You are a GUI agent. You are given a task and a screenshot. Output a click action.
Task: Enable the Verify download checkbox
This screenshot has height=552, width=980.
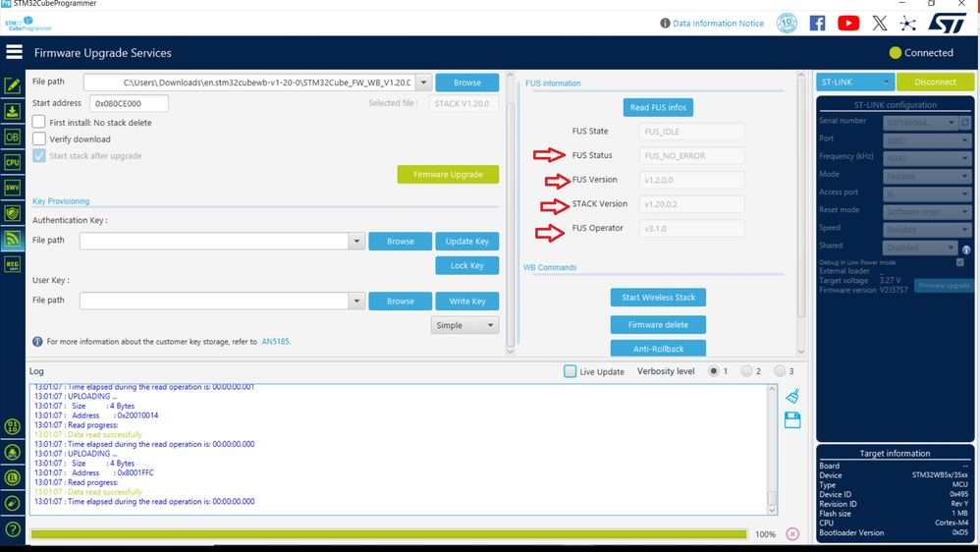point(38,138)
